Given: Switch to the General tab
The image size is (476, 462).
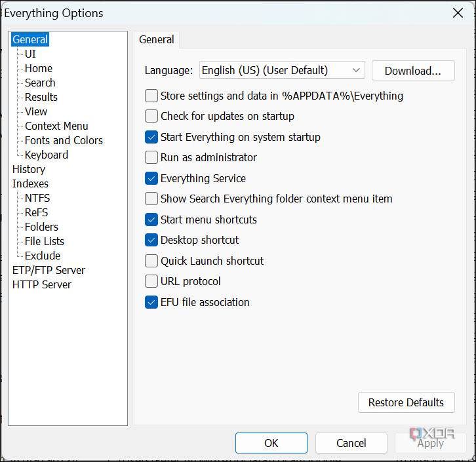Looking at the screenshot, I should 157,40.
